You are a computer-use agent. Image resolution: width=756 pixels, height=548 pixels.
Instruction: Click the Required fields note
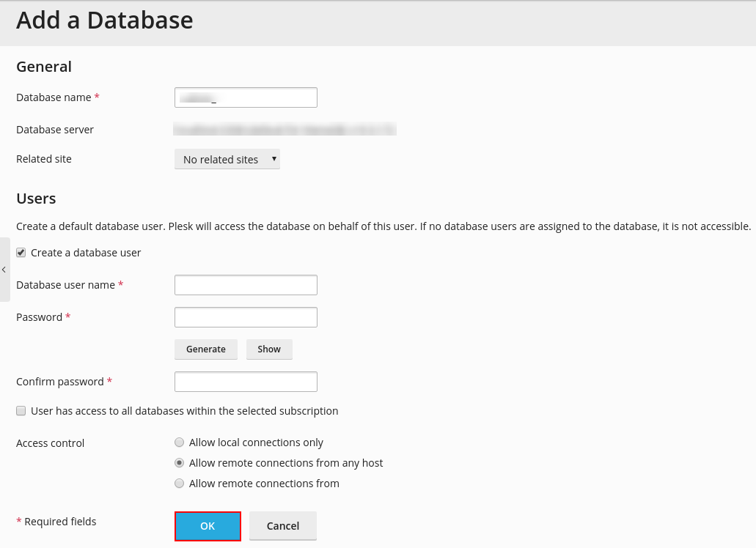[x=56, y=522]
